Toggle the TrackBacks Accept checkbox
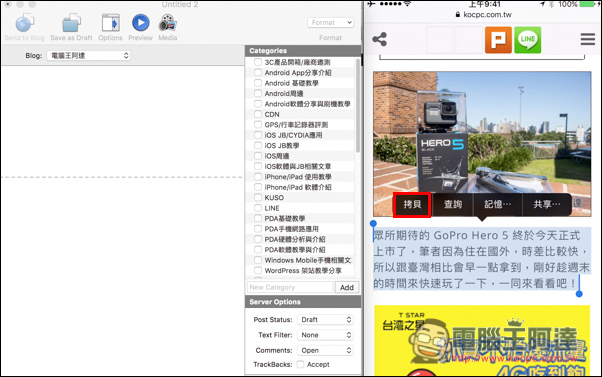Image resolution: width=602 pixels, height=377 pixels. (x=300, y=364)
